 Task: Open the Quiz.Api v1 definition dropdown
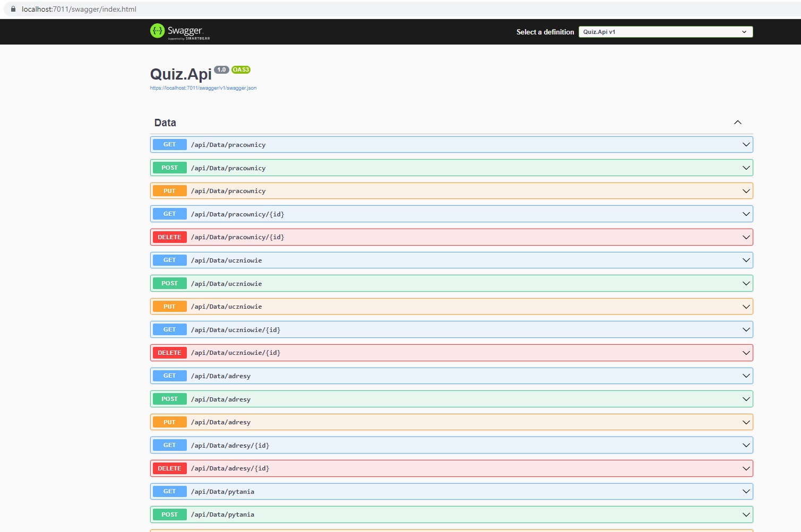coord(665,31)
